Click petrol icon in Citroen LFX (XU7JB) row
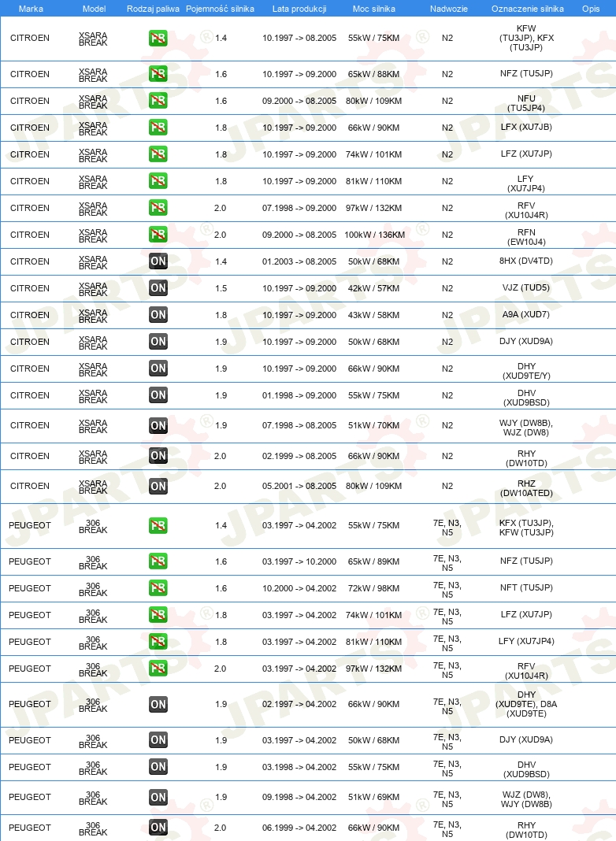The height and width of the screenshot is (841, 616). (x=158, y=128)
